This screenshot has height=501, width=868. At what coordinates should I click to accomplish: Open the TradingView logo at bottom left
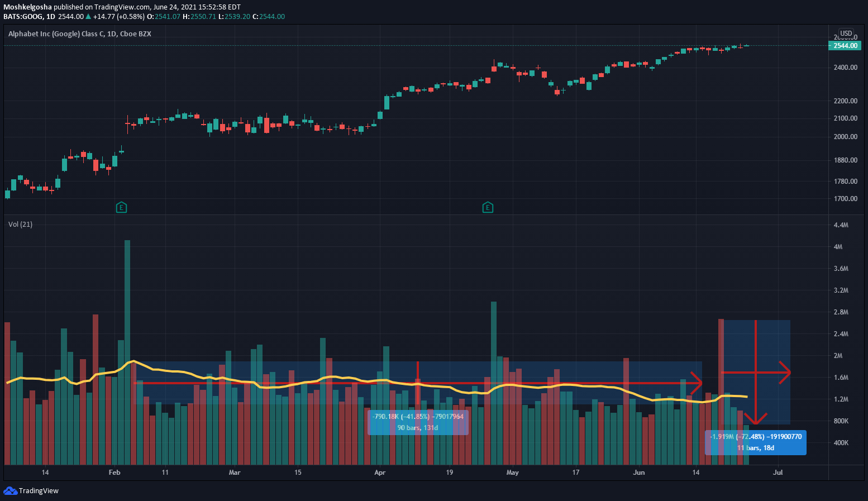click(31, 491)
